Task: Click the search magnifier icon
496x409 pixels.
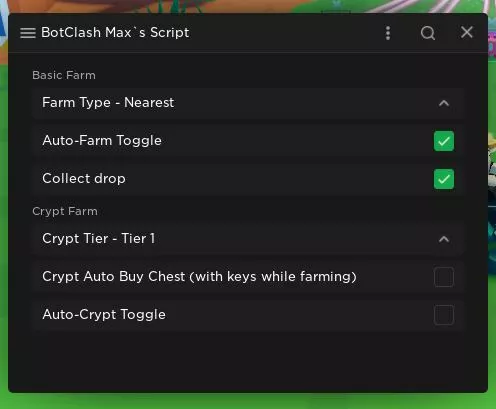Action: 428,33
